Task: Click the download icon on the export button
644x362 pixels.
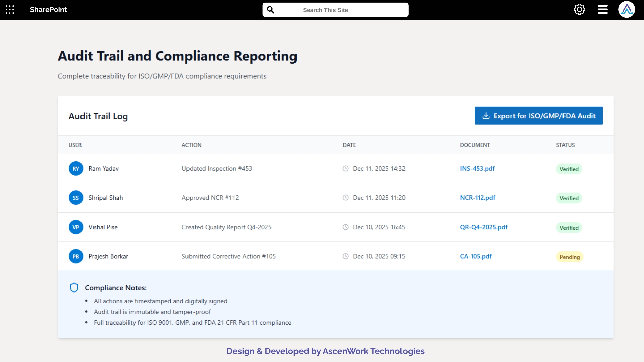Action: click(486, 115)
